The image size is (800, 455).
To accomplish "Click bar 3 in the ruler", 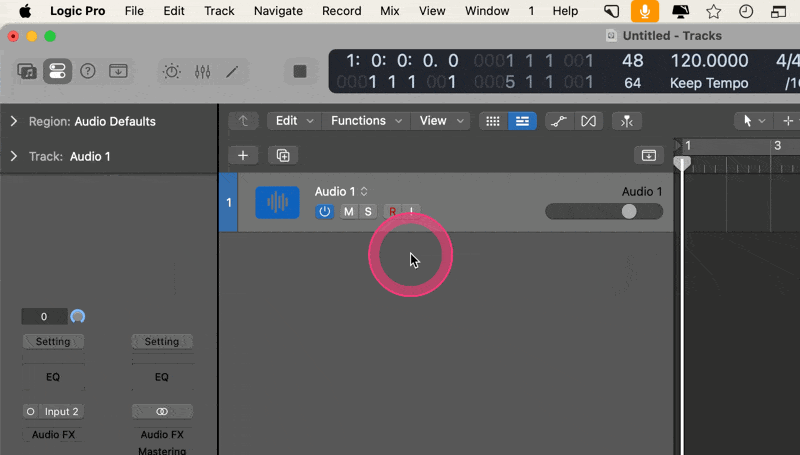I will point(778,145).
